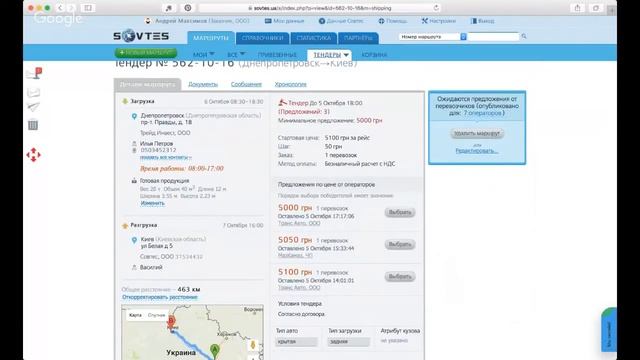Switch to the Партнёры main tab
The image size is (640, 360).
pos(358,38)
